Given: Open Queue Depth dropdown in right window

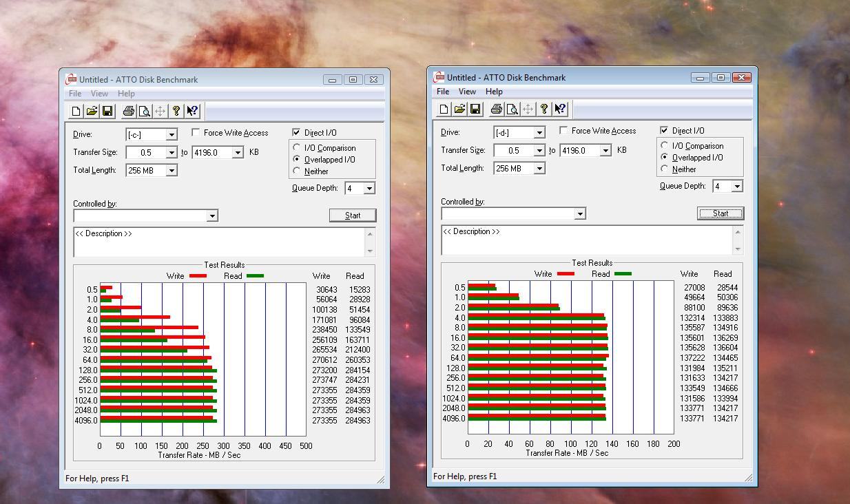Looking at the screenshot, I should [x=737, y=186].
